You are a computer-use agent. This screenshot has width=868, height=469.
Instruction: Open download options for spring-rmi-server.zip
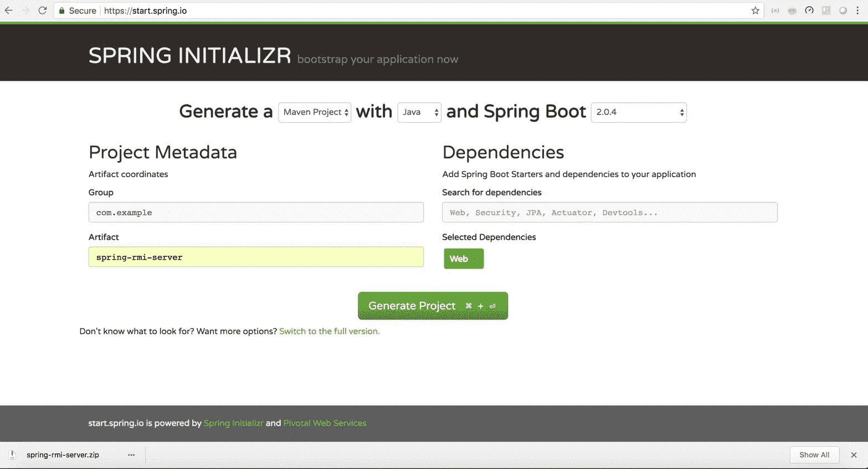pos(131,455)
